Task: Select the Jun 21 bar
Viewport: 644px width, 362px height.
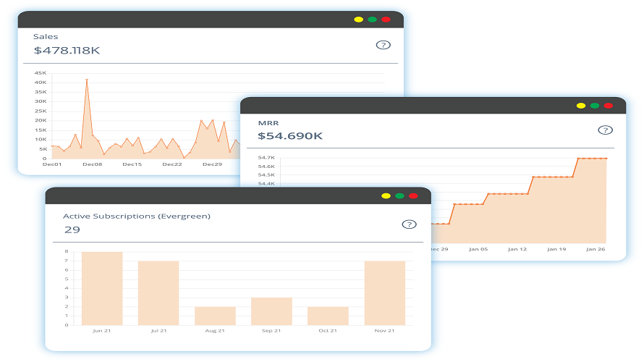Action: [x=102, y=288]
